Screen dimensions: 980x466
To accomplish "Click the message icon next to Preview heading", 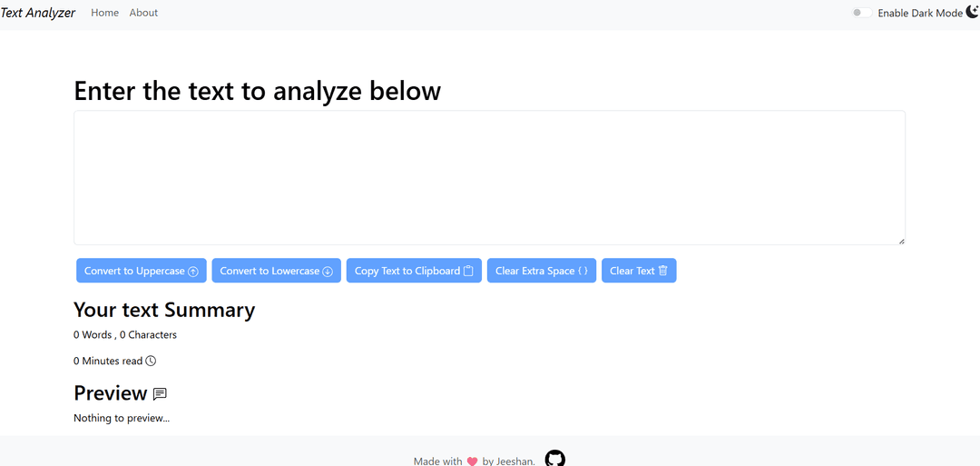I will pos(160,393).
